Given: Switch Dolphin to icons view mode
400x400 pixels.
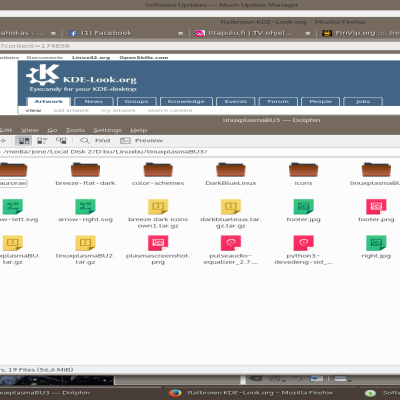Looking at the screenshot, I should (24, 141).
